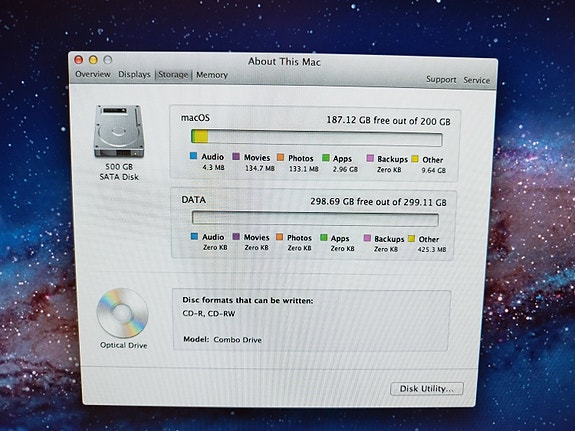The height and width of the screenshot is (431, 575).
Task: Switch to the Overview tab
Action: point(93,74)
